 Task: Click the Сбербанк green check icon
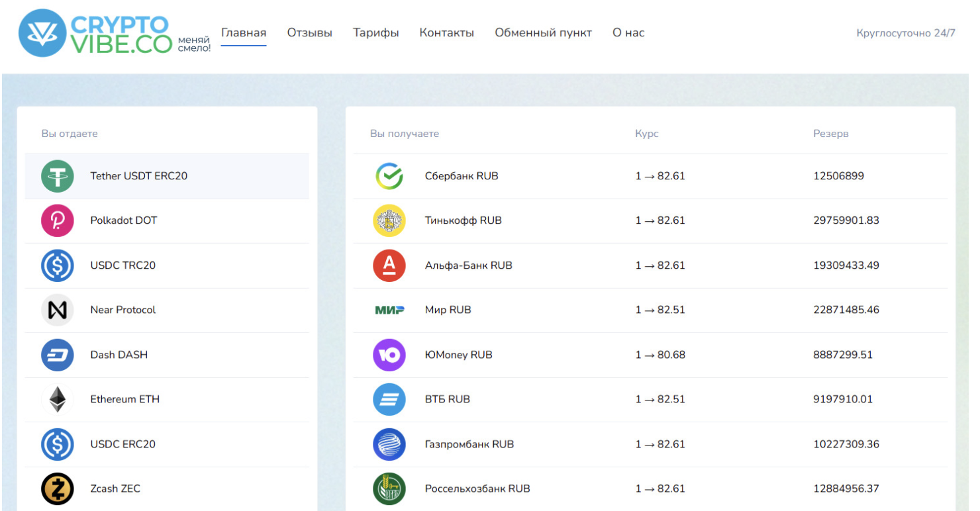pyautogui.click(x=389, y=176)
